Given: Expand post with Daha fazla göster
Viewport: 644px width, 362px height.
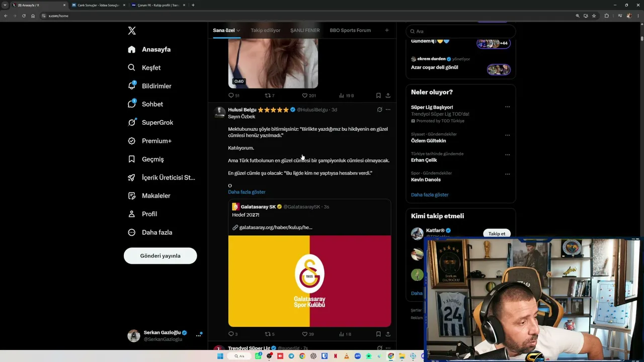Looking at the screenshot, I should (247, 192).
